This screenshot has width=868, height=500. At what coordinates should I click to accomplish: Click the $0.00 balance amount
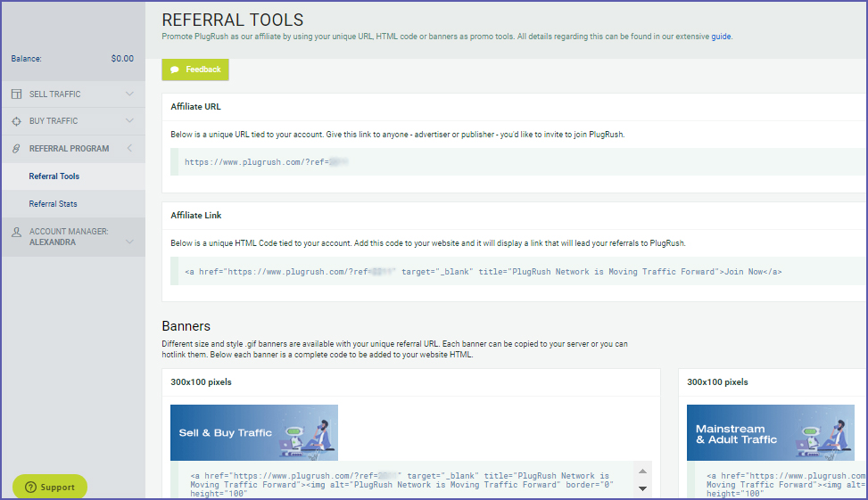(x=122, y=59)
